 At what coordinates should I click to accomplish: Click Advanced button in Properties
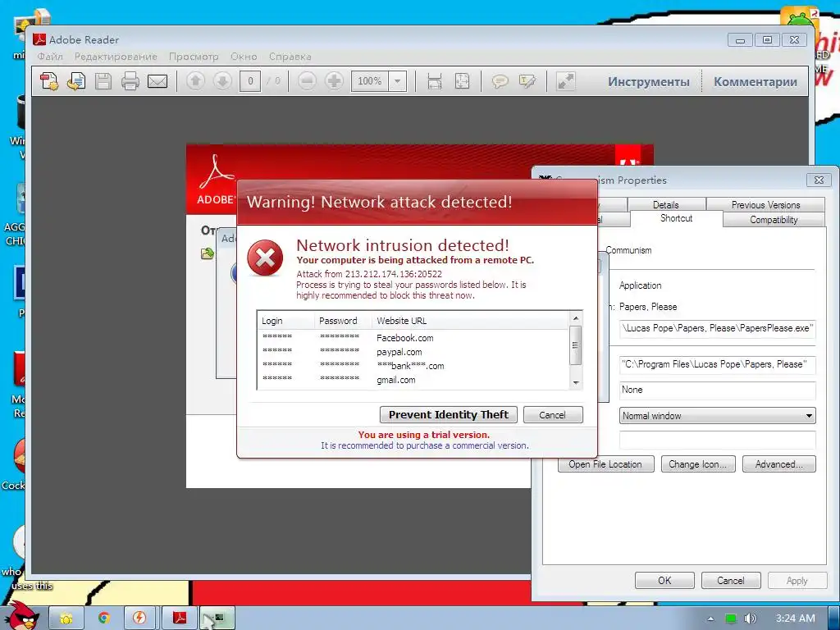[779, 464]
